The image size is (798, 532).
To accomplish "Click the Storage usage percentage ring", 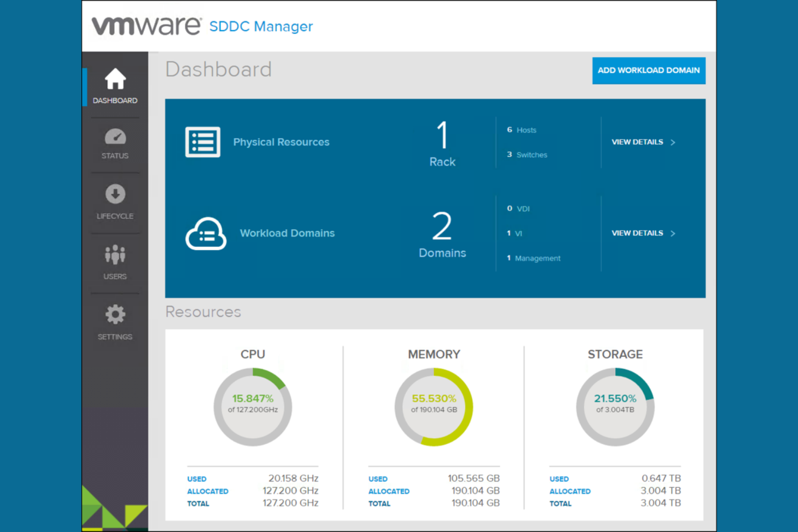I will click(x=615, y=406).
